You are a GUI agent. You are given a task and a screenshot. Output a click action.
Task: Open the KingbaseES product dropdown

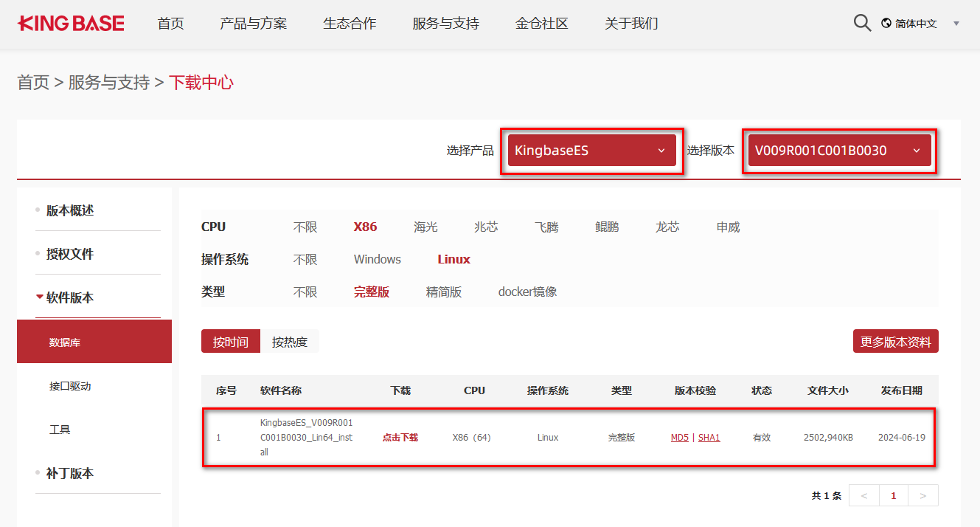tap(591, 151)
